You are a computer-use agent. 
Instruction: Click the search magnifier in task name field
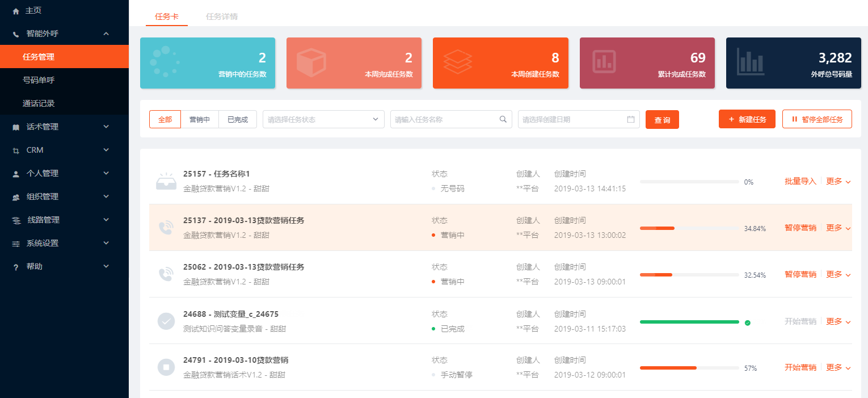click(x=503, y=119)
